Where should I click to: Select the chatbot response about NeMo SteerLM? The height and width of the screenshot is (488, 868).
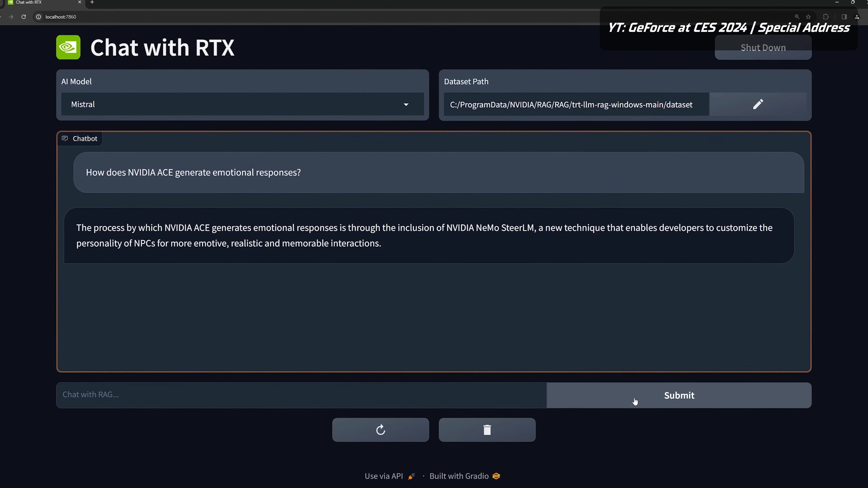(x=429, y=235)
